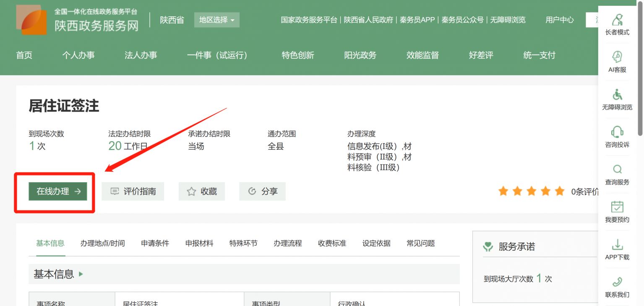Open 我要预约 calendar icon
This screenshot has height=306, width=644.
617,207
